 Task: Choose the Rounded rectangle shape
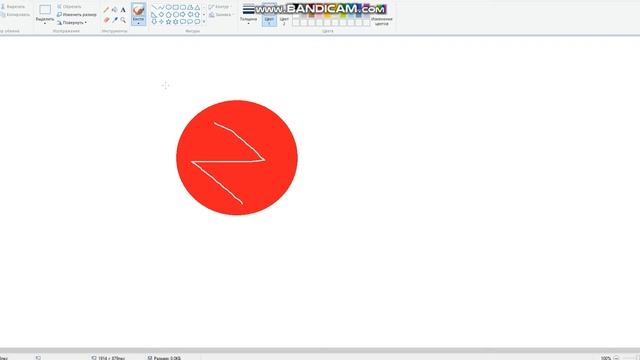tap(183, 7)
